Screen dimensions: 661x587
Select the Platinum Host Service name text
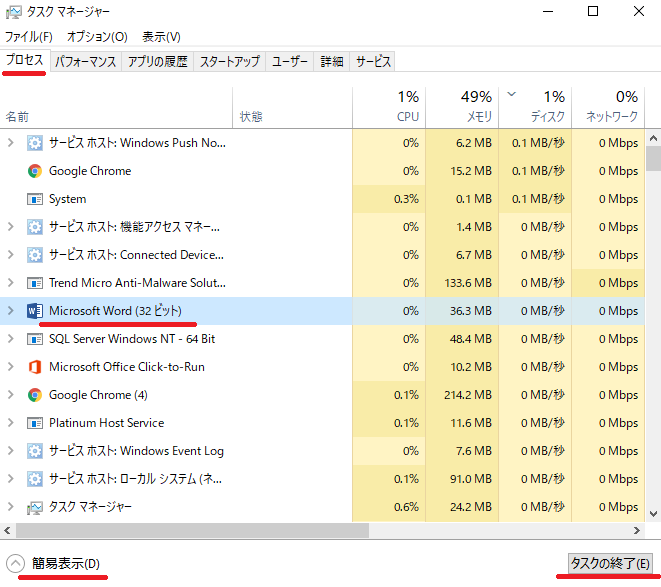pos(106,423)
